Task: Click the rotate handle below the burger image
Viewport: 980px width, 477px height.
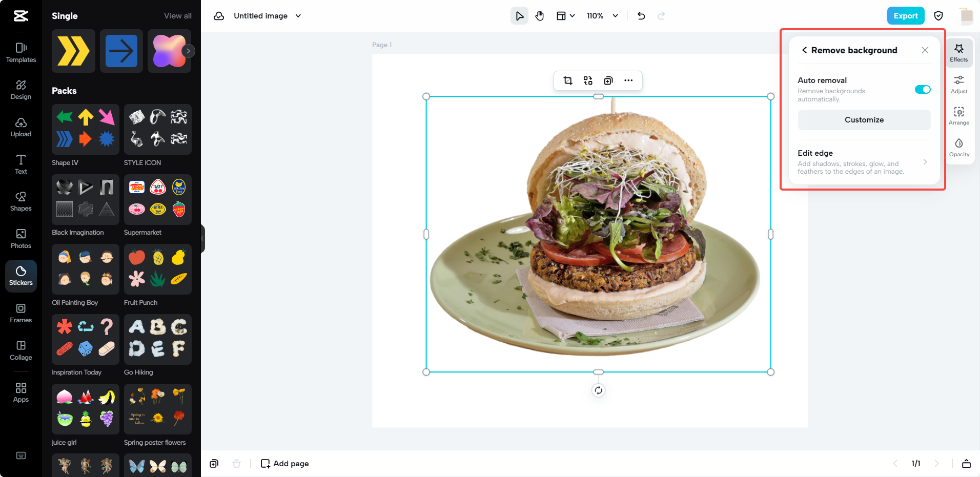Action: [x=598, y=390]
